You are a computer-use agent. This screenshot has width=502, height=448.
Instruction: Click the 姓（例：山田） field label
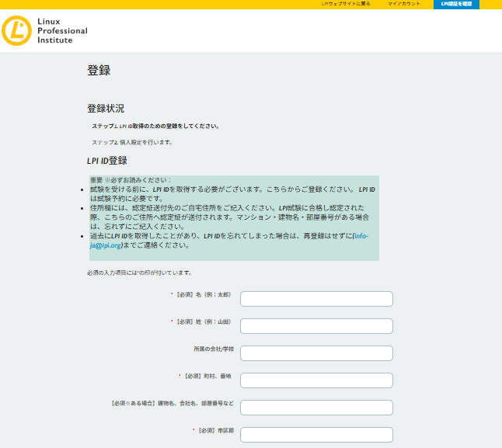click(x=202, y=321)
